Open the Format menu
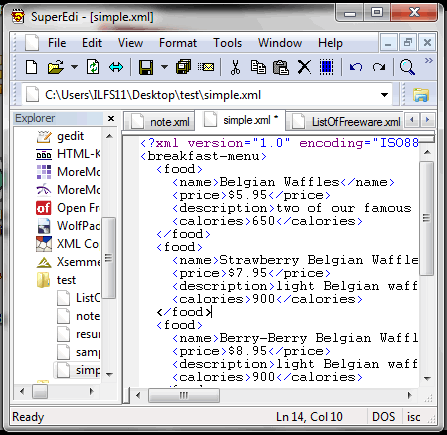 (x=178, y=43)
